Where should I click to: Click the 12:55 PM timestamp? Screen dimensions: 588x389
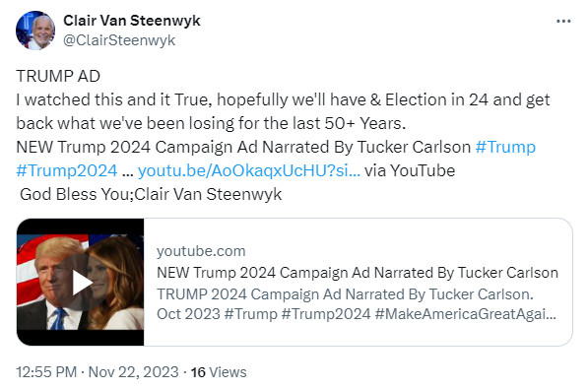click(x=46, y=372)
